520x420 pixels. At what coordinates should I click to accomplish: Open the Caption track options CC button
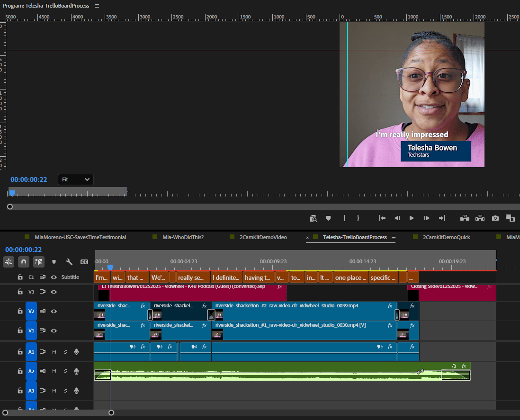[x=84, y=262]
